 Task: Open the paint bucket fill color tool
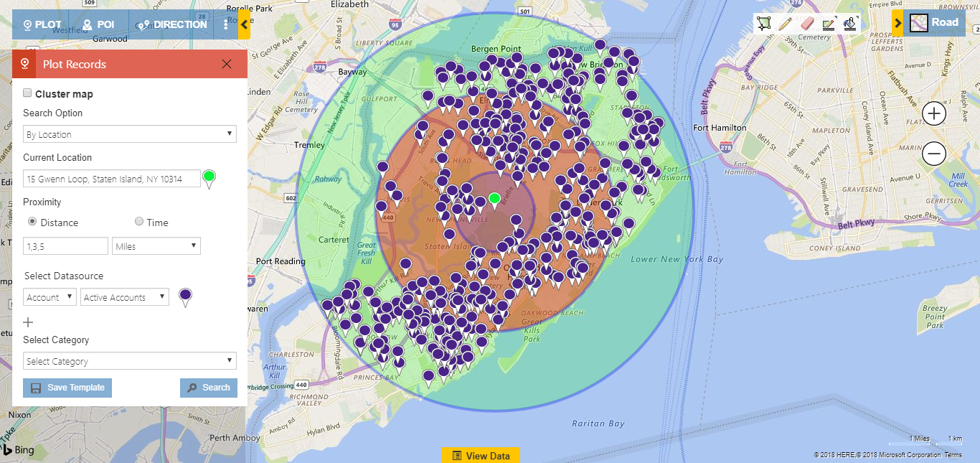click(850, 24)
